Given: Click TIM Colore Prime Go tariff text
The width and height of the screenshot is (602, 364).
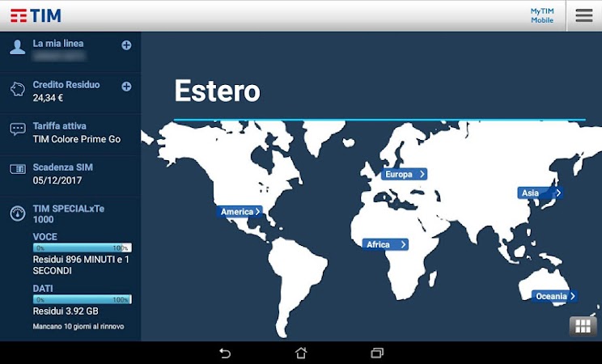Looking at the screenshot, I should tap(77, 139).
